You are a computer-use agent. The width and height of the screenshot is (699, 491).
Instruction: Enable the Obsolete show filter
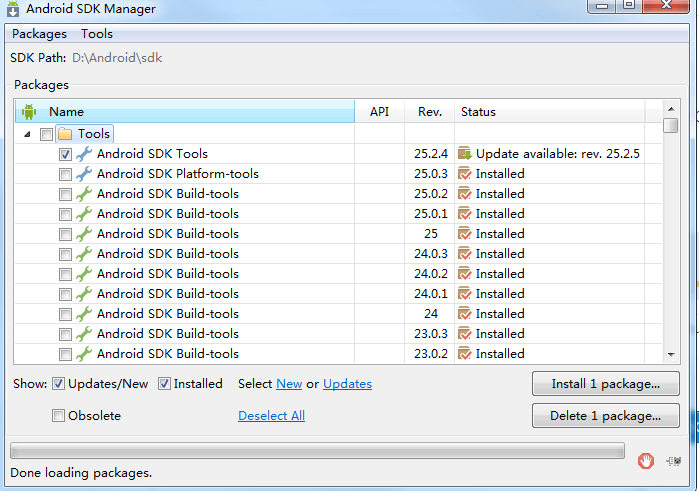(x=58, y=416)
